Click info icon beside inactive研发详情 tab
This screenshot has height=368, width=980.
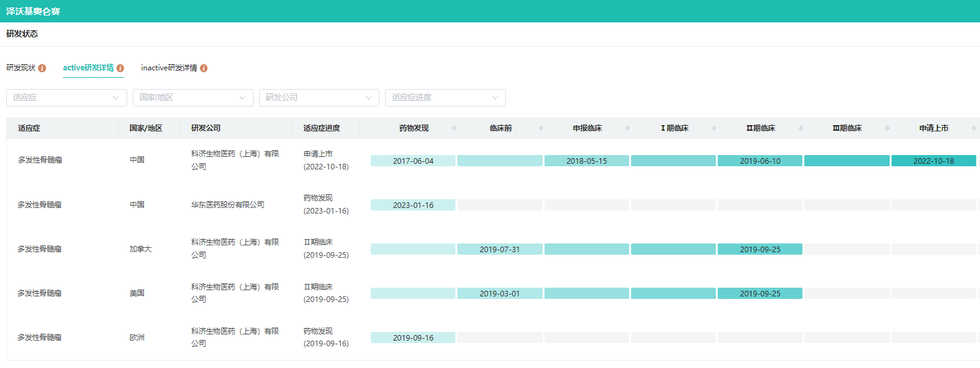coord(204,68)
